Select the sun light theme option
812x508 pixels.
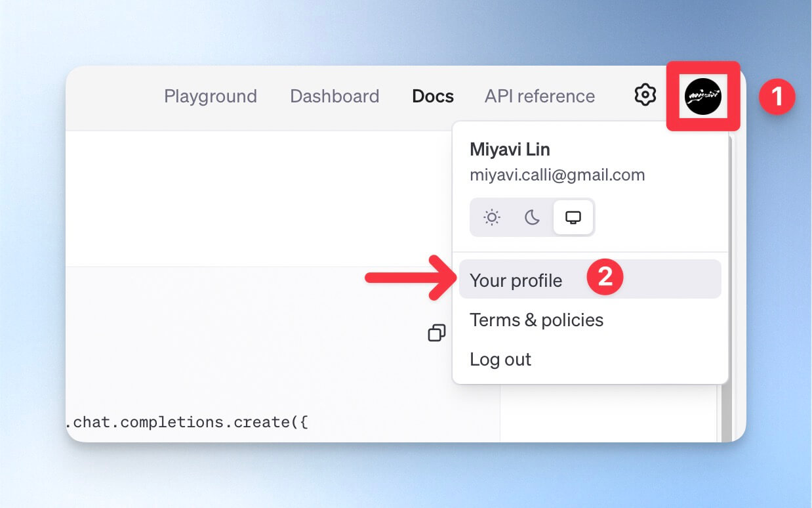pos(492,217)
